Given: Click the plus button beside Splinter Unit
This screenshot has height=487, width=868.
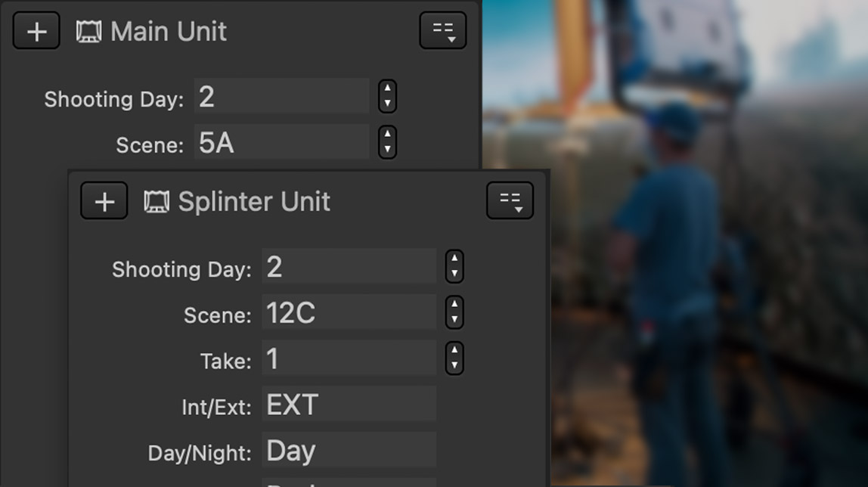Looking at the screenshot, I should (104, 201).
